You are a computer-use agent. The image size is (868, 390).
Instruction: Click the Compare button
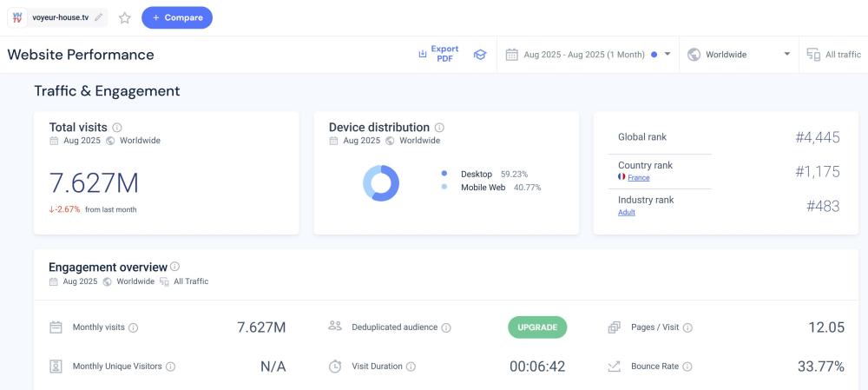click(x=177, y=17)
